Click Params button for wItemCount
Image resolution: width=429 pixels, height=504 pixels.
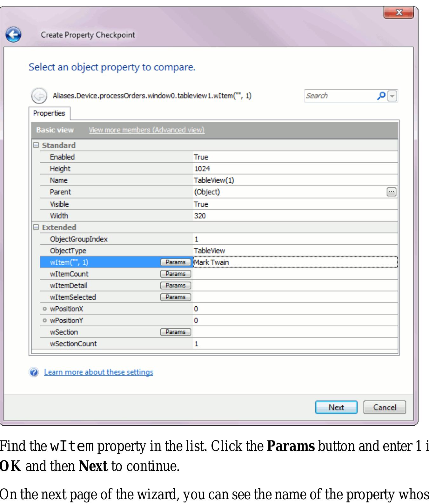pyautogui.click(x=176, y=274)
